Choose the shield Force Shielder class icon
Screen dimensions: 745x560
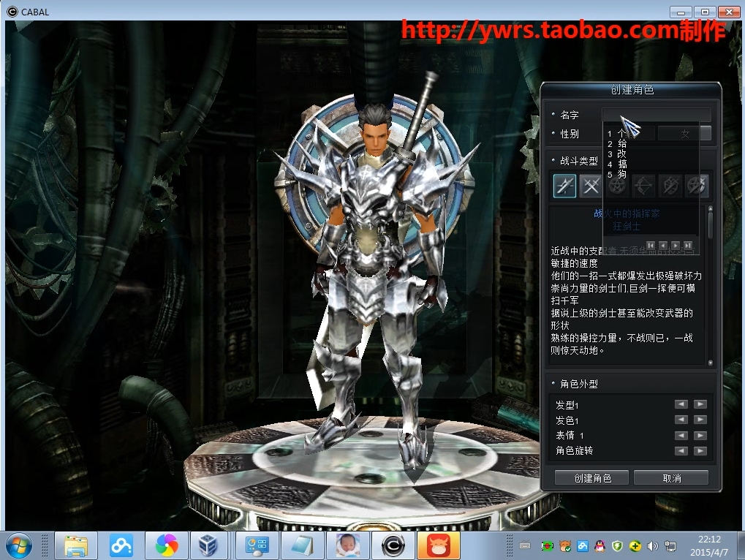tap(670, 186)
